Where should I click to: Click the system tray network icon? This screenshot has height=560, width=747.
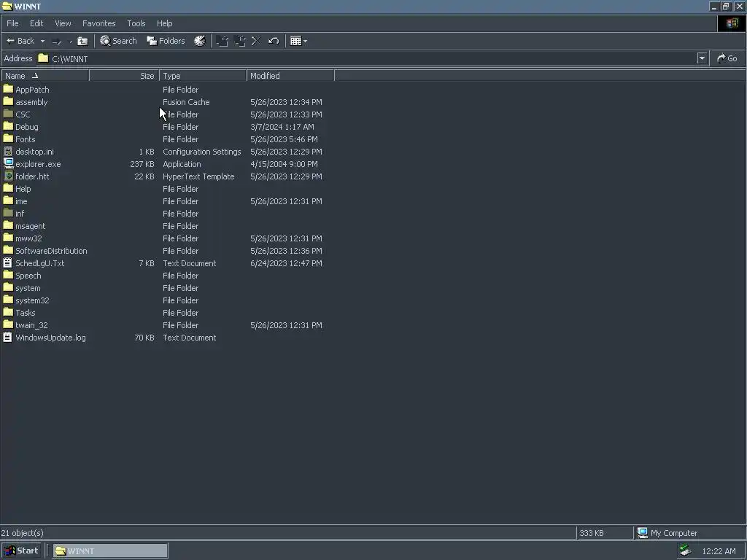(x=685, y=551)
